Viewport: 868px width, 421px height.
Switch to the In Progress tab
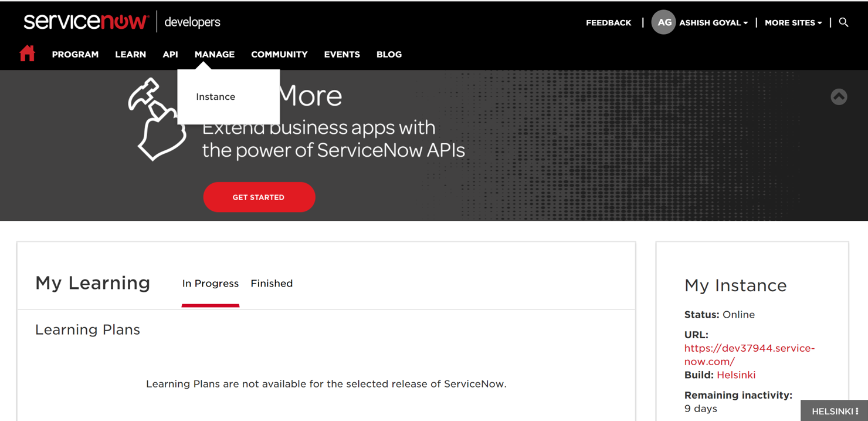210,284
